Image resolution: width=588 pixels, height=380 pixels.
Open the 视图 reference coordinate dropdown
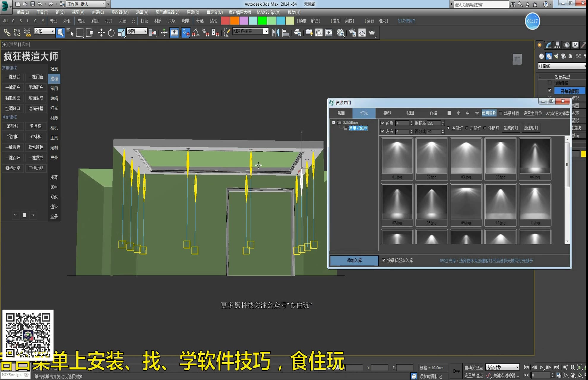coord(137,31)
